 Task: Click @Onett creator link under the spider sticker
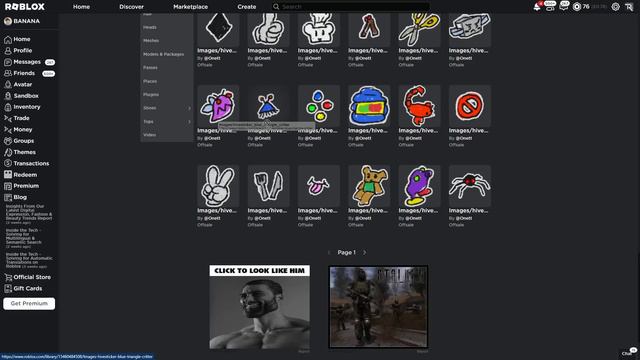(x=464, y=218)
